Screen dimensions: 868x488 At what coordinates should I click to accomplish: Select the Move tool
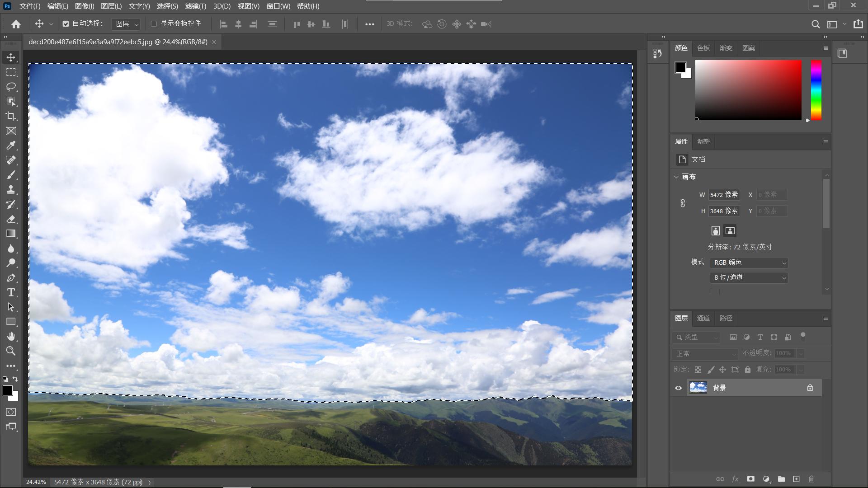coord(11,57)
